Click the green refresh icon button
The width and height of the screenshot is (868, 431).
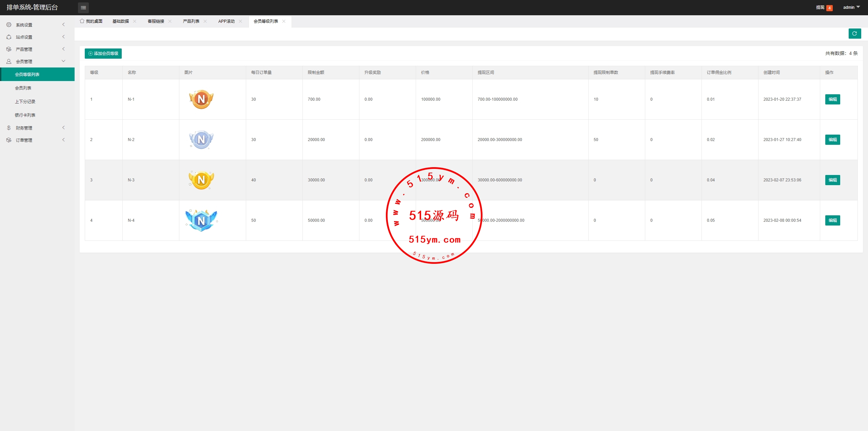tap(854, 34)
